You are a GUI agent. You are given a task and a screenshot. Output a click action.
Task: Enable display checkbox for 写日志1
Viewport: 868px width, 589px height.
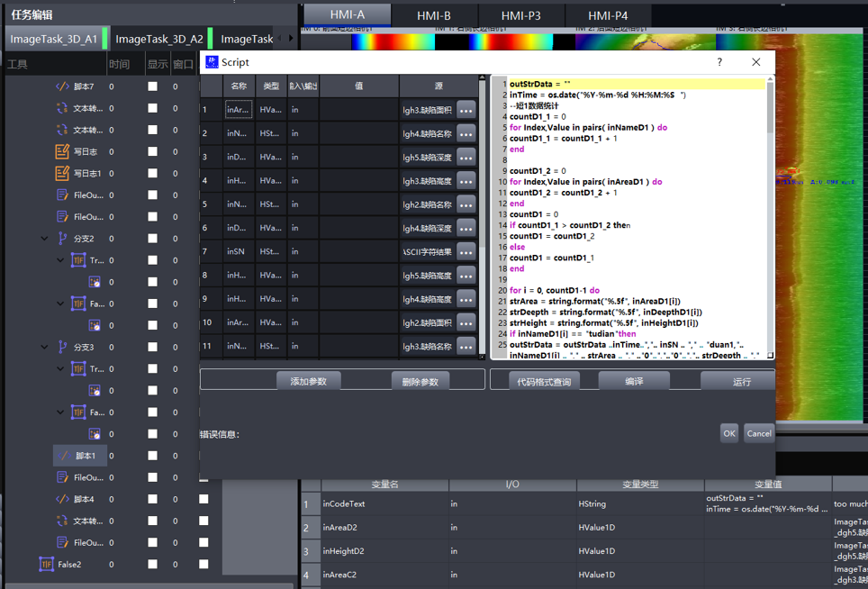pos(152,173)
